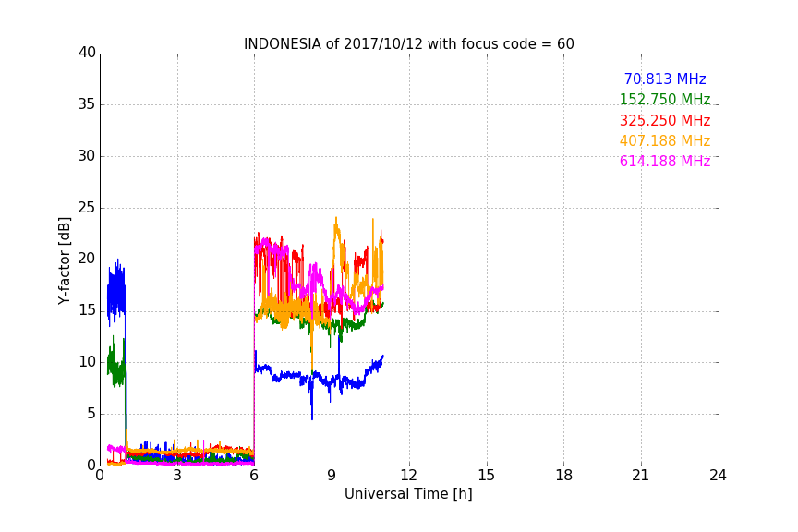Click the x-axis tick value 6
798x532 pixels.
pos(254,476)
